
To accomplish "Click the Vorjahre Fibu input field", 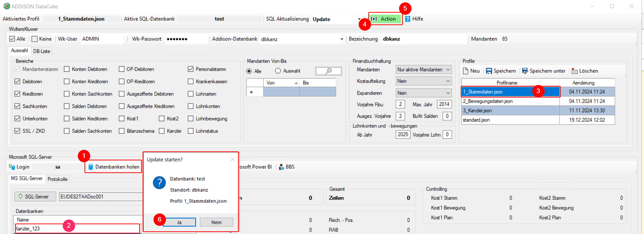I will click(x=400, y=104).
